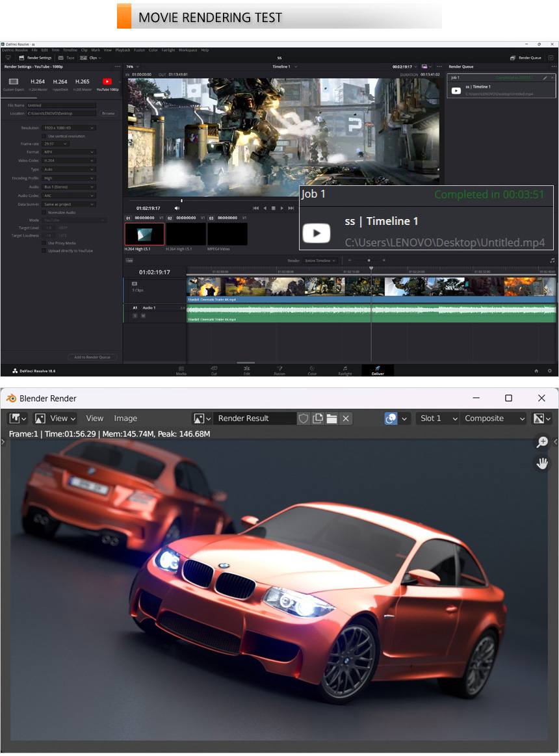Image resolution: width=559 pixels, height=756 pixels.
Task: Mute viewer audio with speaker icon
Action: click(x=177, y=208)
